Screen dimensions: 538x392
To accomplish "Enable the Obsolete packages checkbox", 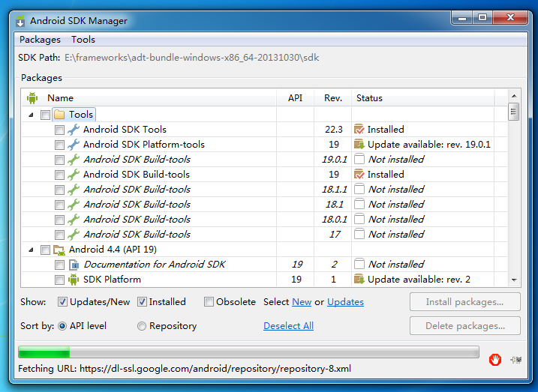I will (x=209, y=302).
